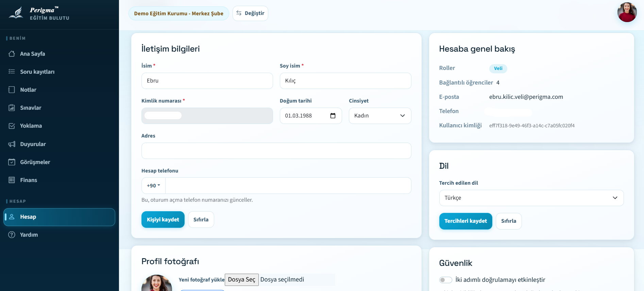Click the Notlar notebook icon
This screenshot has width=644, height=291.
12,90
